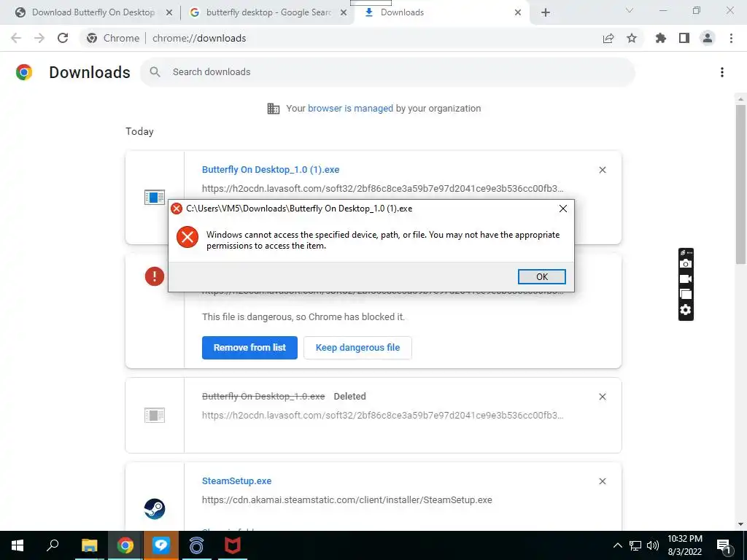Open the Butterfly On Desktop_1.0 (1).exe link
This screenshot has height=560, width=747.
(x=271, y=169)
